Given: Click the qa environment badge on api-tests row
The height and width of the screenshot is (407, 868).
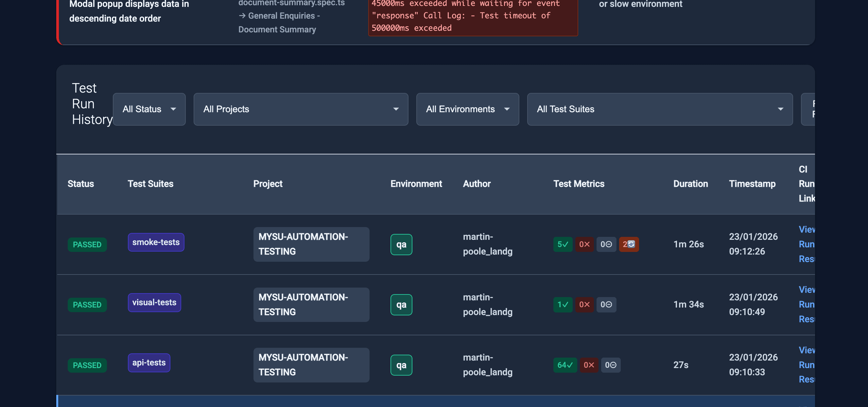Looking at the screenshot, I should (x=401, y=365).
